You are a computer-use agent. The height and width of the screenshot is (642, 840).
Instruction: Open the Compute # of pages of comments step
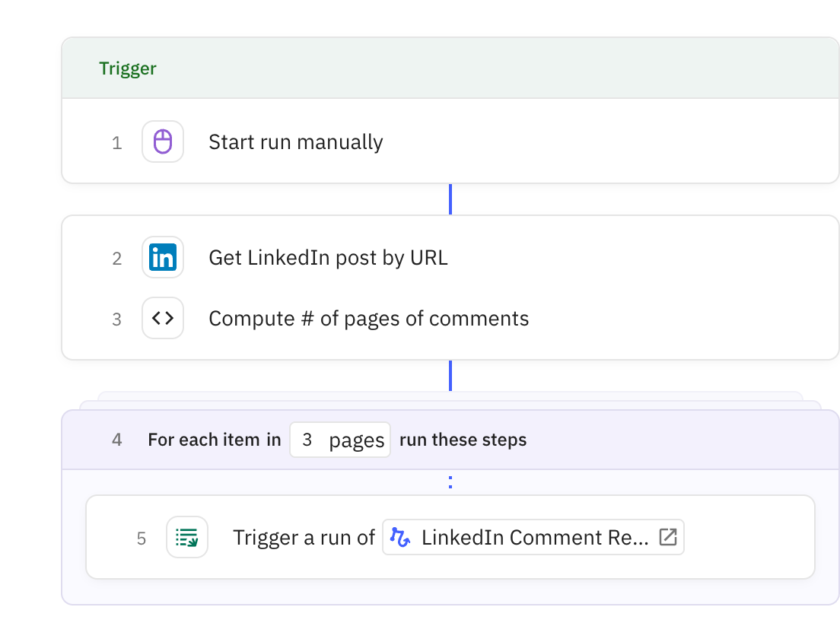tap(368, 318)
